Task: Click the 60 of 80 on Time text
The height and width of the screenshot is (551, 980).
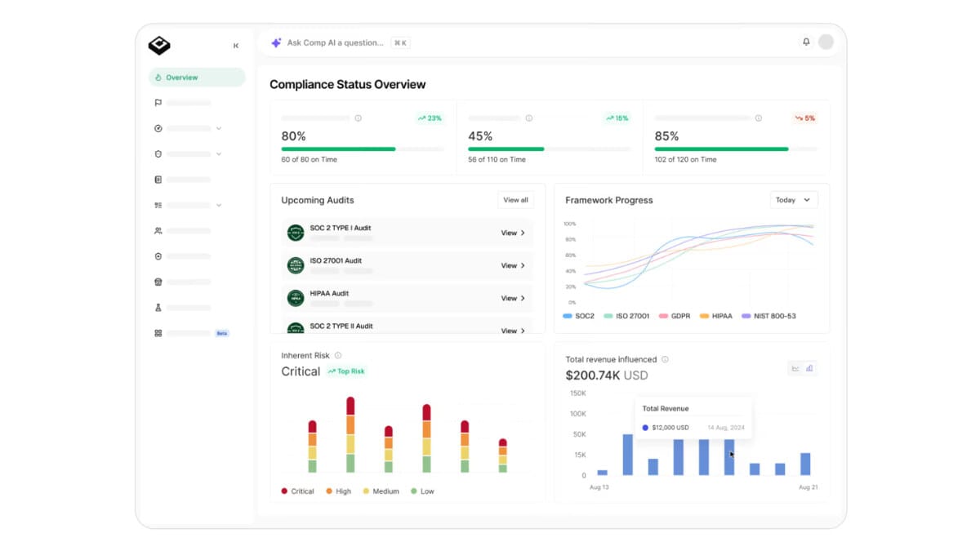Action: [x=309, y=160]
